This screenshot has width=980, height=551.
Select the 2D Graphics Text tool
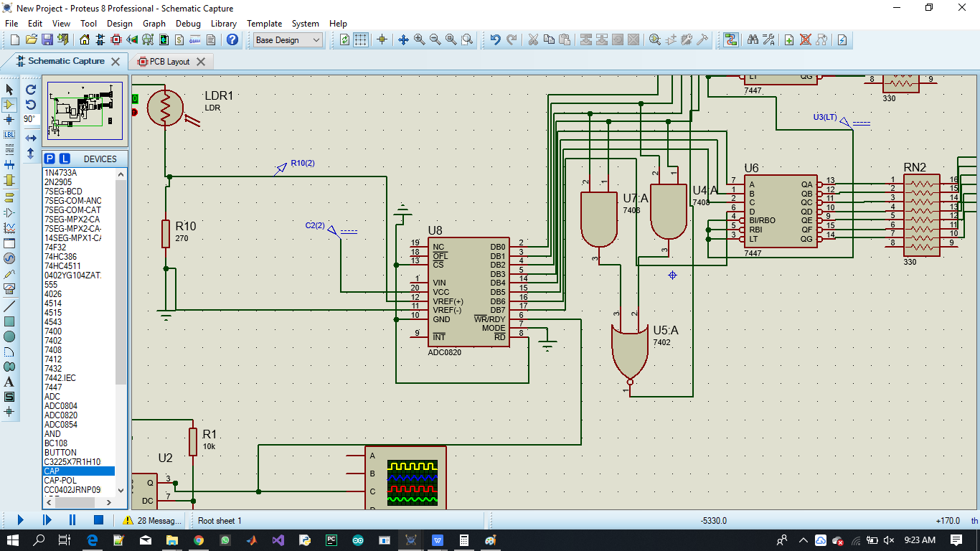pyautogui.click(x=9, y=382)
